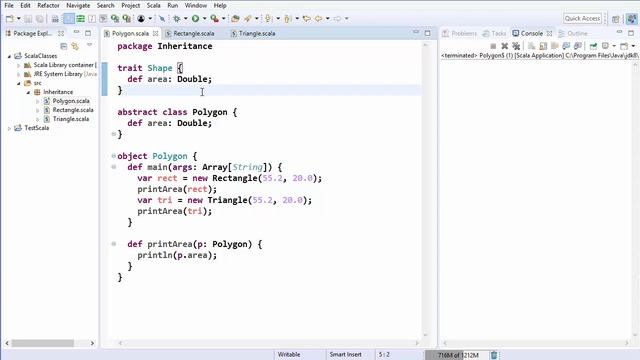Click Remove All Terminated Launches icon
This screenshot has width=640, height=360.
tap(516, 46)
